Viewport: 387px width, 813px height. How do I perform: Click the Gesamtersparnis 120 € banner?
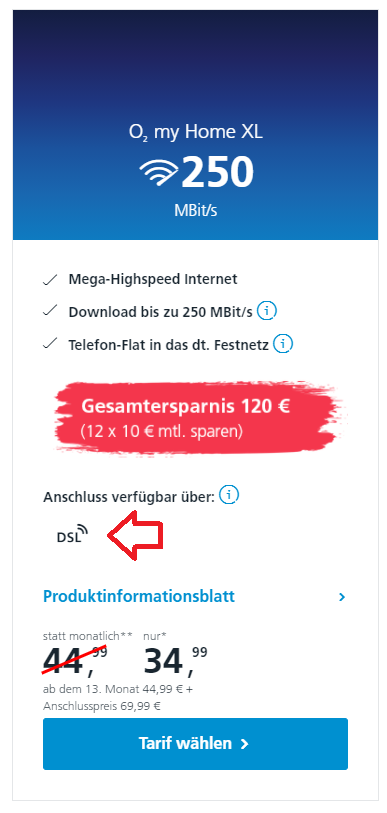click(200, 418)
